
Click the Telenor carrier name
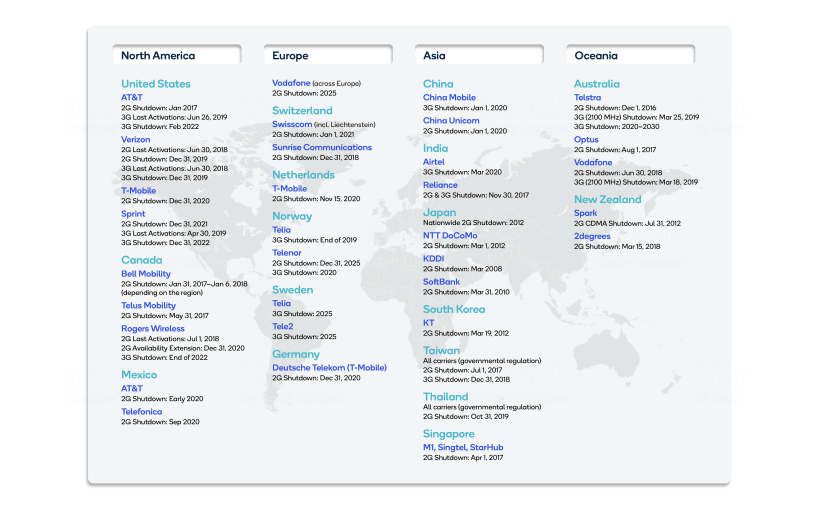[x=287, y=253]
